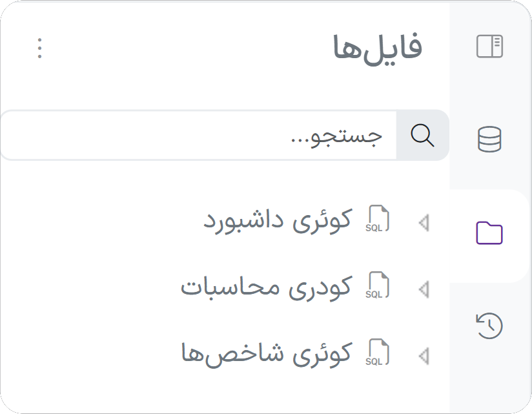Click the magnifier search icon
This screenshot has width=532, height=414.
pos(422,135)
